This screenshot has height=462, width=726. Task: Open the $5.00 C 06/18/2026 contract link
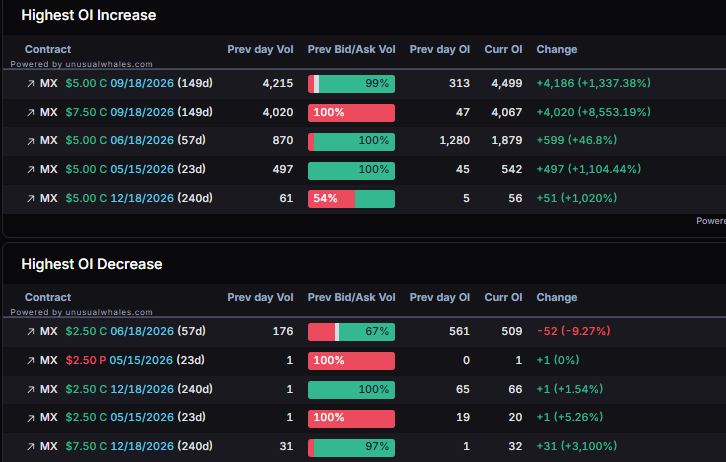coord(135,140)
